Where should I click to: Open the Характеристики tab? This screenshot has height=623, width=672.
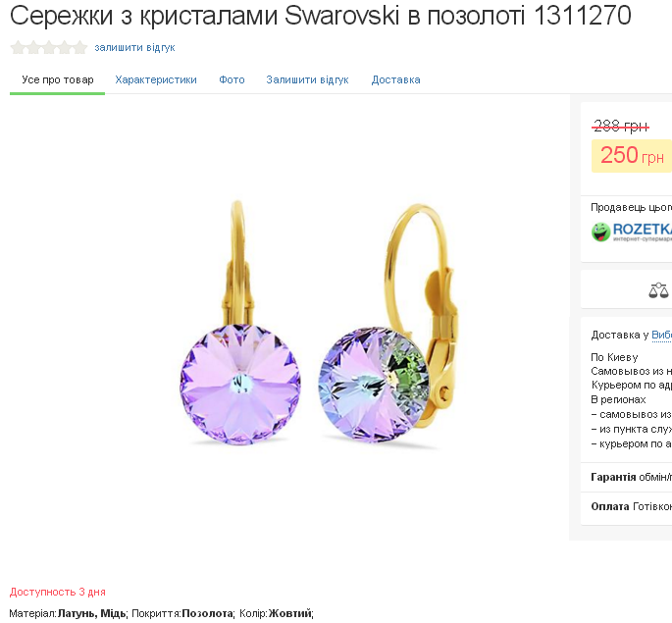[156, 79]
